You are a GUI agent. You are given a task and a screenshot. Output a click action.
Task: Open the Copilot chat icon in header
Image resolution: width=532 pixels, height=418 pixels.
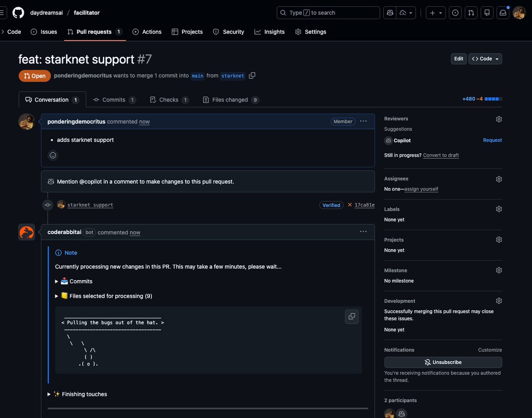390,13
